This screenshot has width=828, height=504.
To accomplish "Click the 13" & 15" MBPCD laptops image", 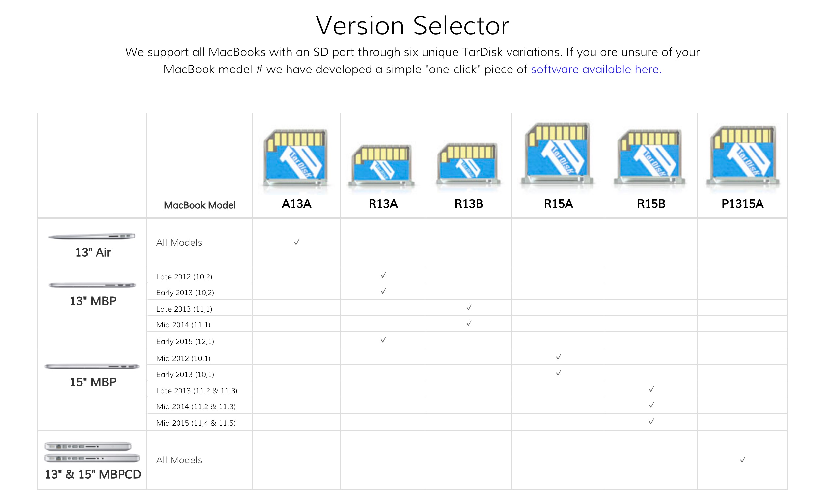I will 92,452.
